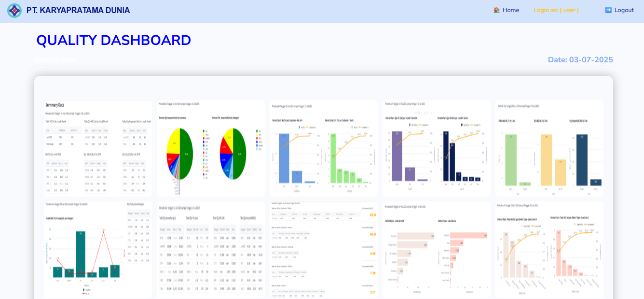Screen dimensions: 644x299
Task: Click the Logout link text
Action: 624,10
